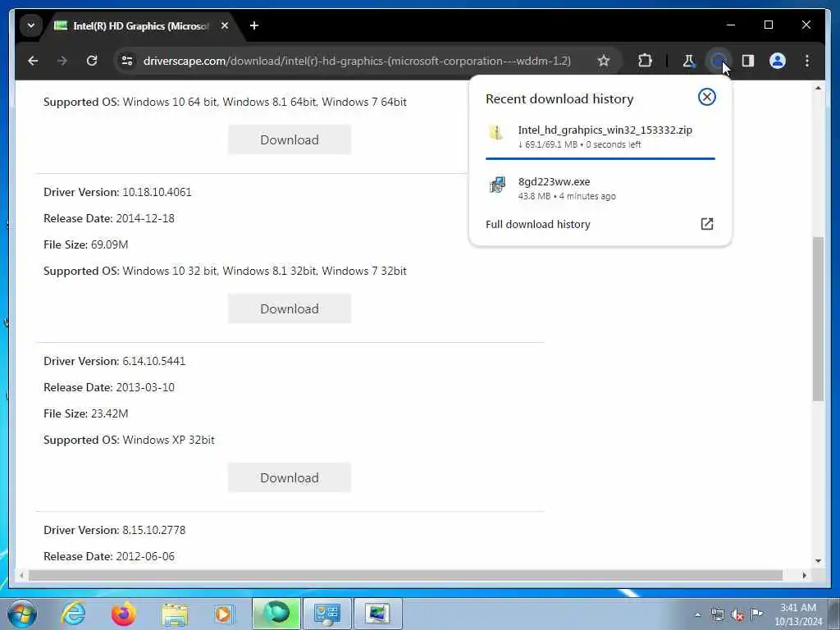Viewport: 840px width, 630px height.
Task: Click the zip file icon of Intel download
Action: click(x=496, y=132)
